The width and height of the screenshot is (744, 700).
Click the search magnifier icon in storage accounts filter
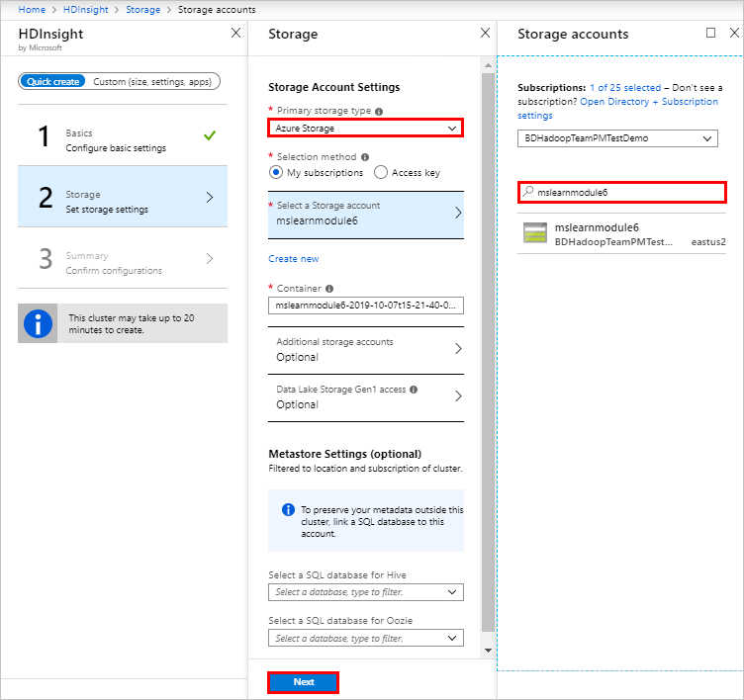(x=527, y=192)
